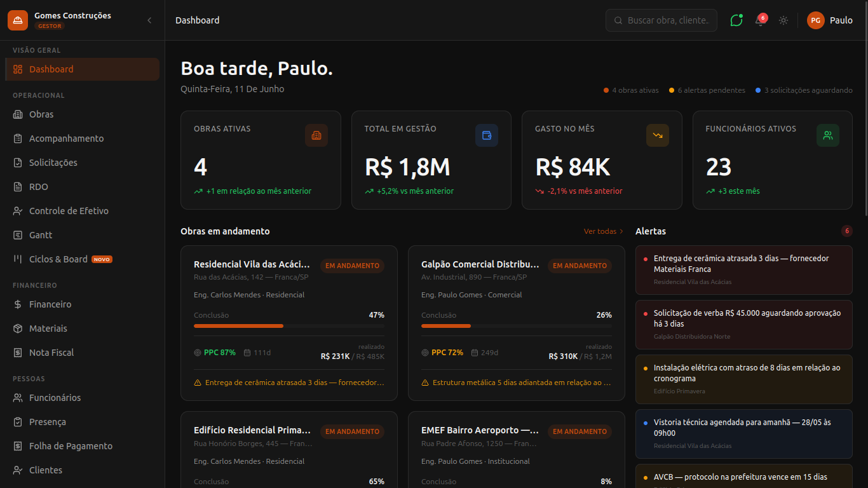This screenshot has width=868, height=488.
Task: Click the Clientes icon in sidebar
Action: (x=18, y=470)
